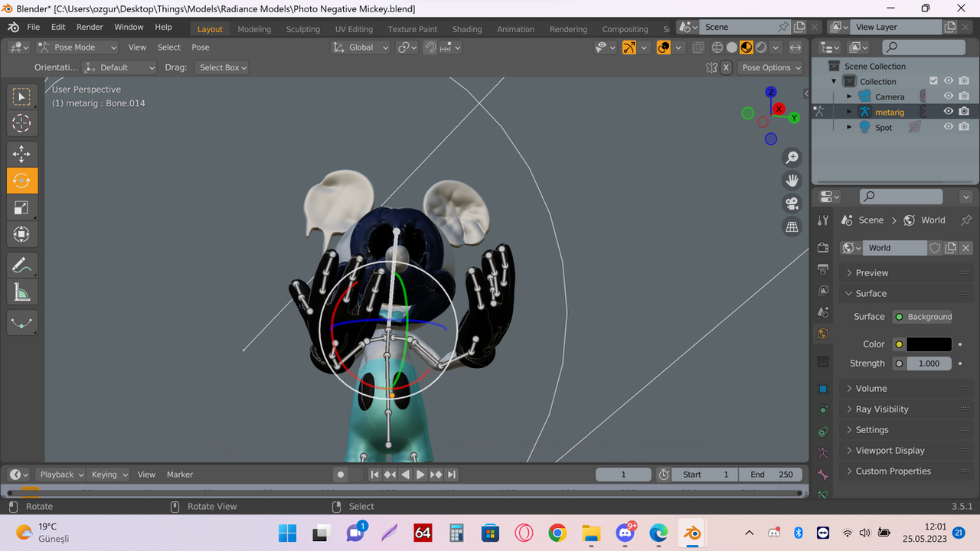Expand the Custom Properties panel
Screen dimensions: 980x551
pyautogui.click(x=906, y=471)
